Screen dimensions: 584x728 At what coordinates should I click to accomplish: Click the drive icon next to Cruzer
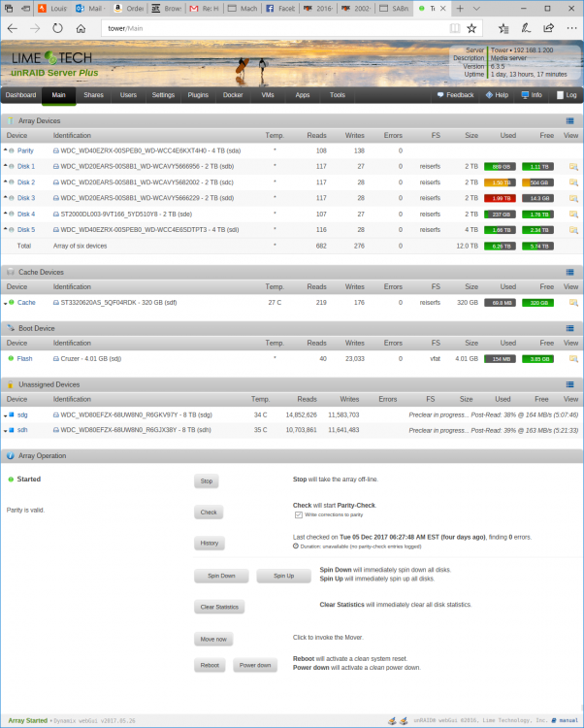coord(56,359)
